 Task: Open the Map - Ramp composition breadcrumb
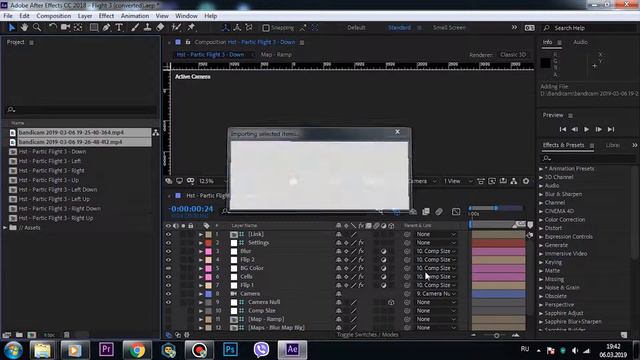pyautogui.click(x=276, y=54)
